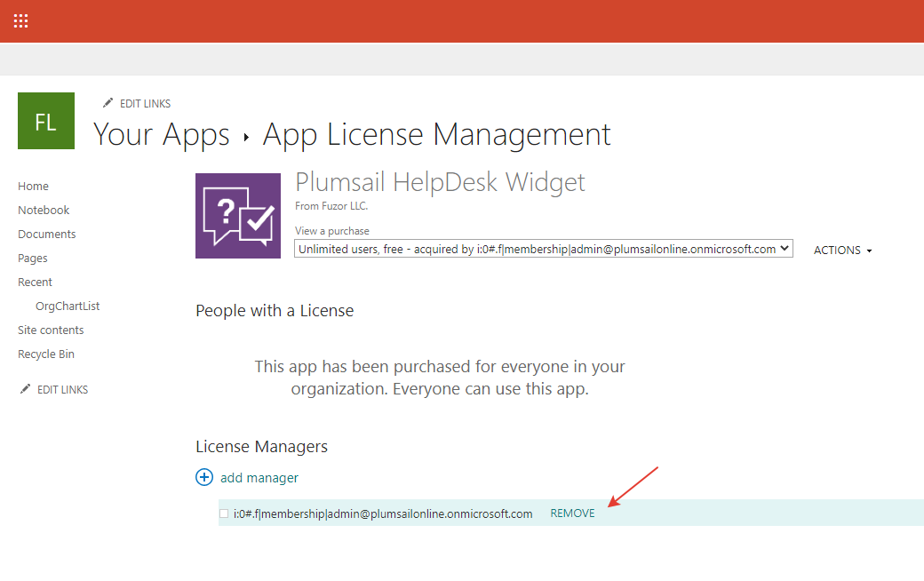This screenshot has height=581, width=924.
Task: Click the plus icon next to add manager
Action: [x=204, y=477]
